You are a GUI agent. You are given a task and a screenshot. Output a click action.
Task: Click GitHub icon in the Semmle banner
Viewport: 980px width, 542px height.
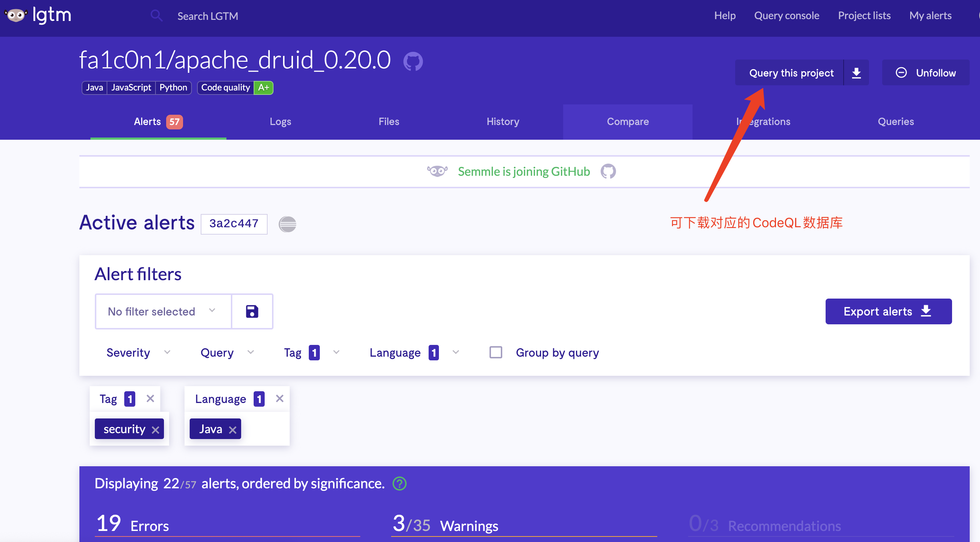point(608,172)
